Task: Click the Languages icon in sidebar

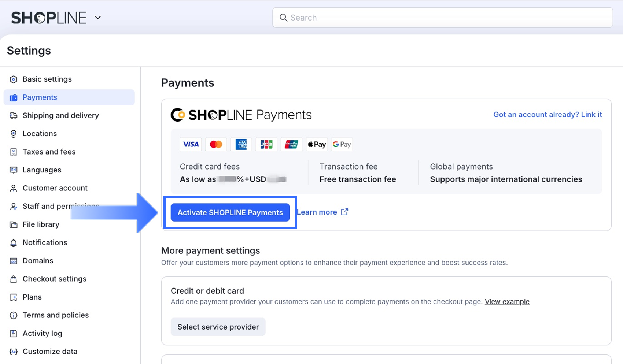Action: pos(14,170)
